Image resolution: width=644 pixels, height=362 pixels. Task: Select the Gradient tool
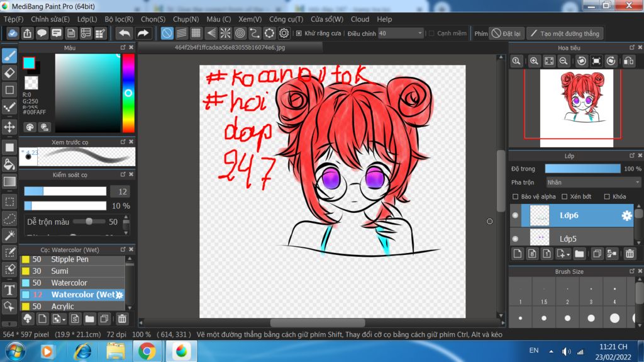9,181
